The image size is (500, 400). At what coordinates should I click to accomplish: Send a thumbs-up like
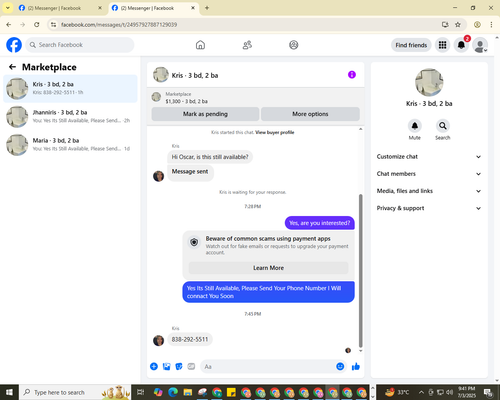356,366
